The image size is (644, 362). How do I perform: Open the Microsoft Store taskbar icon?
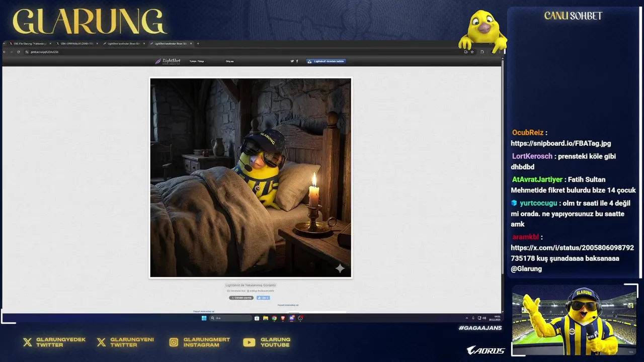point(257,318)
